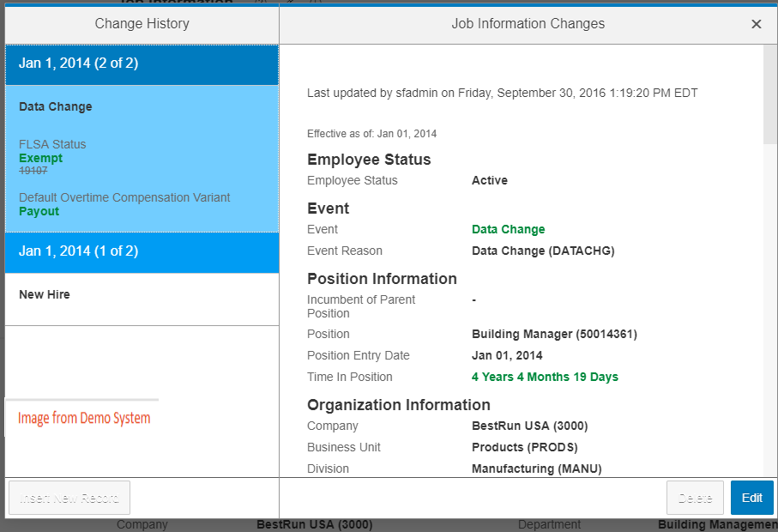Click the FLSA Status label
This screenshot has width=778, height=532.
click(52, 144)
